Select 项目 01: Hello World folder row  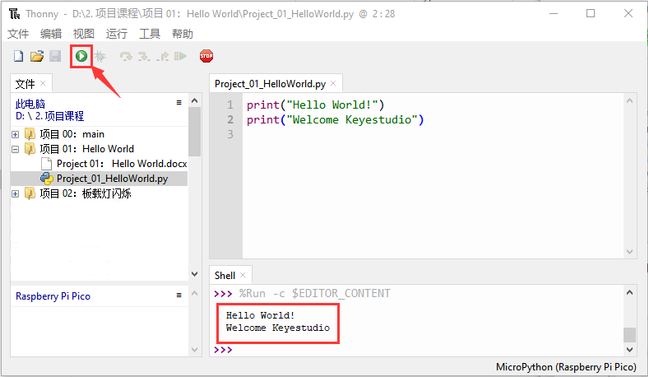click(99, 149)
